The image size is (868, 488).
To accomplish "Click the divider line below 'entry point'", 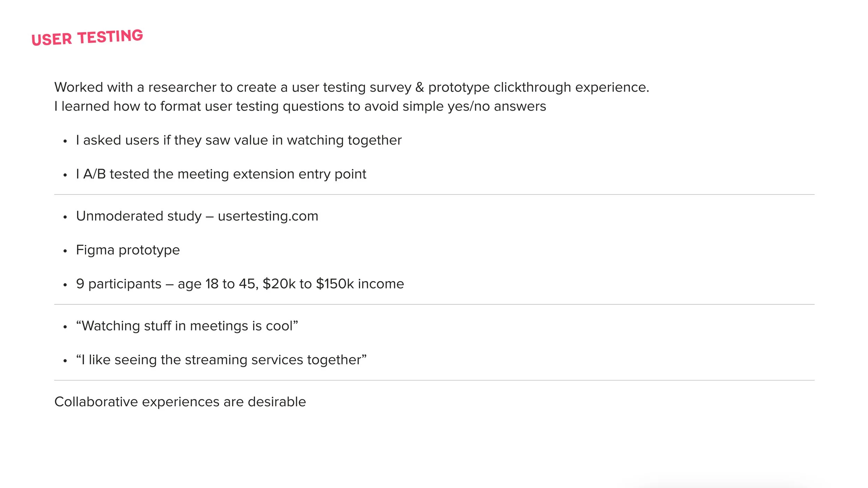I will coord(434,195).
